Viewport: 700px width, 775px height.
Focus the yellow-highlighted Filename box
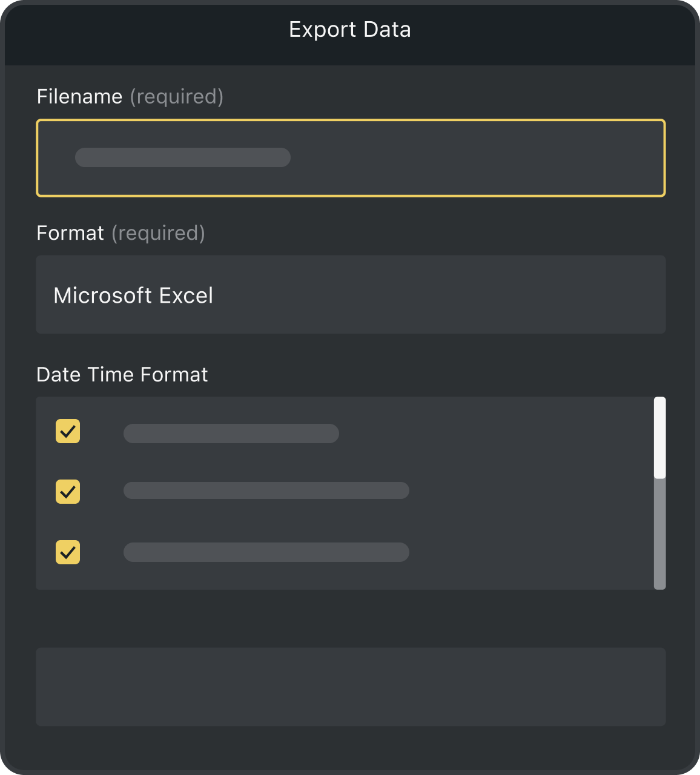(350, 157)
